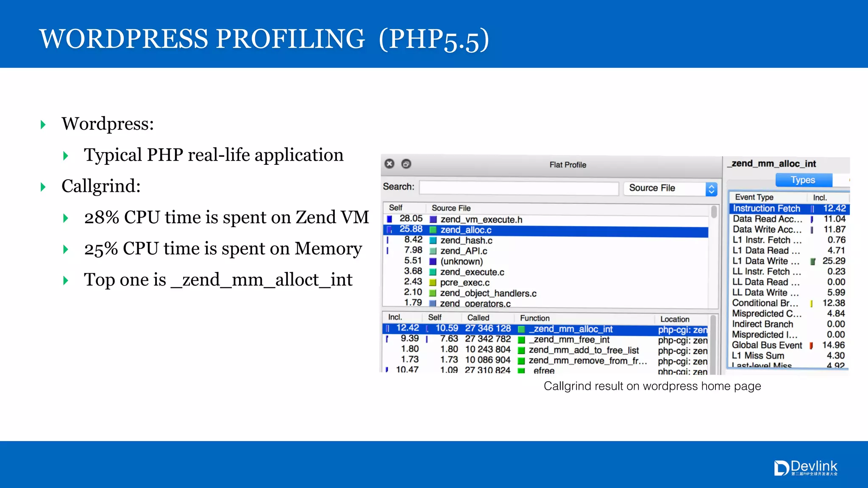Close the Flat Profile panel

(x=389, y=164)
